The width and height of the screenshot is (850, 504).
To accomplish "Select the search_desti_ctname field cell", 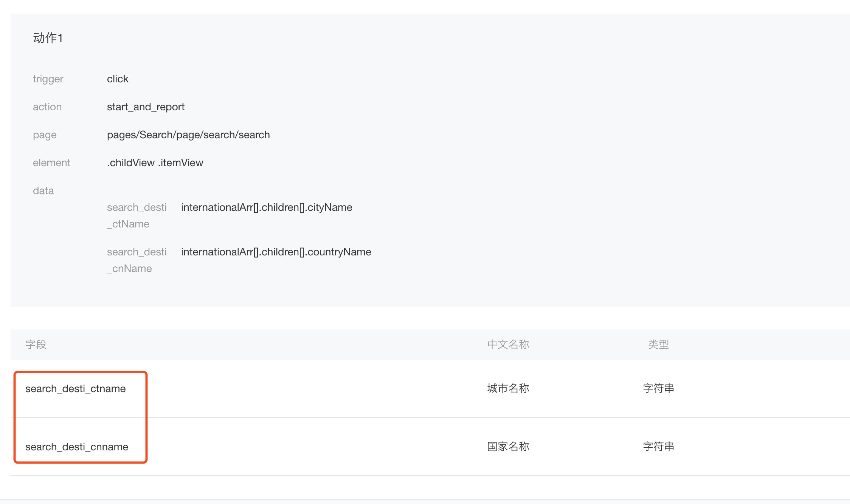I will click(x=76, y=389).
